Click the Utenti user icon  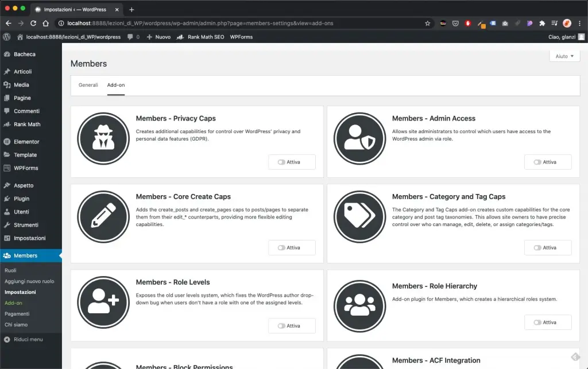[x=7, y=212]
